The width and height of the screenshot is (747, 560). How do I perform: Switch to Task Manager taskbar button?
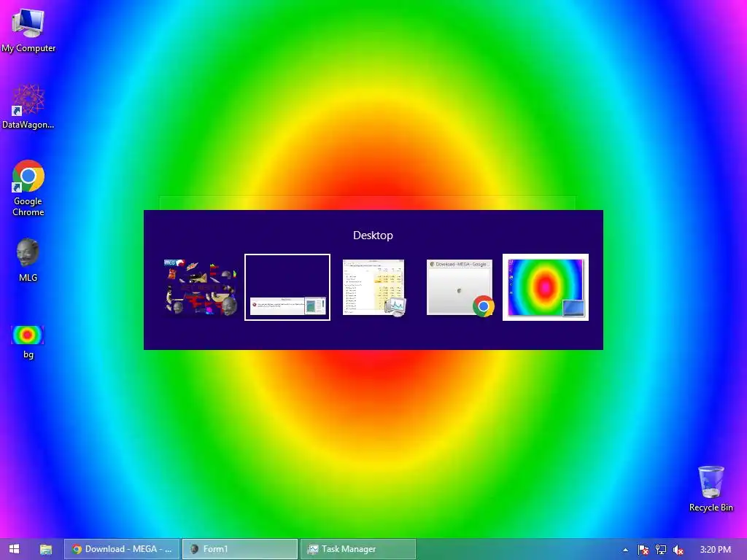(x=358, y=549)
